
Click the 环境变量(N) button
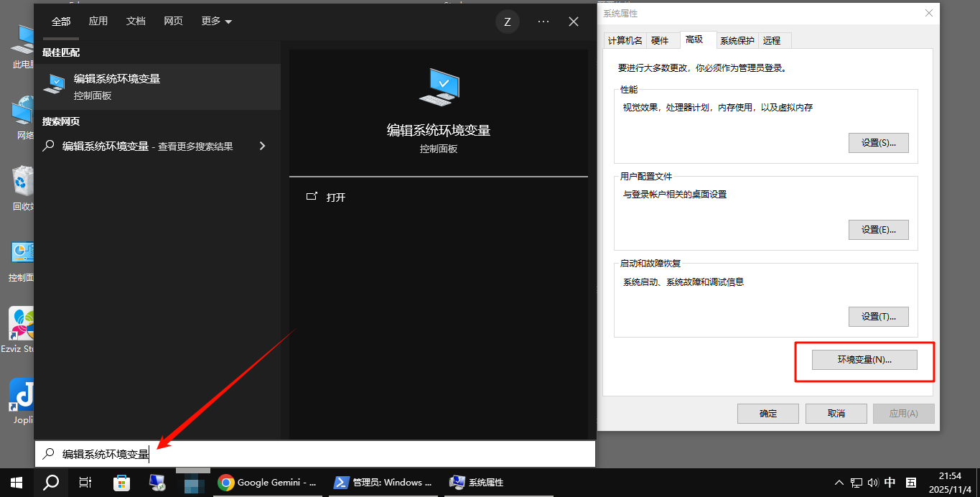tap(864, 360)
